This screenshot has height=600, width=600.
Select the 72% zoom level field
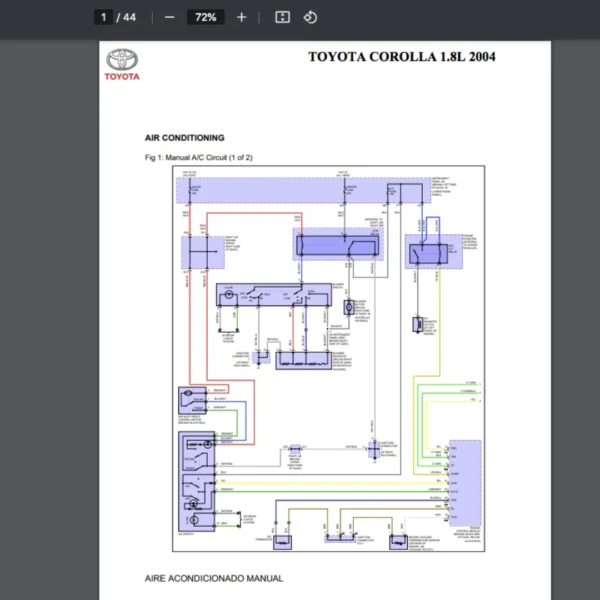pyautogui.click(x=205, y=17)
